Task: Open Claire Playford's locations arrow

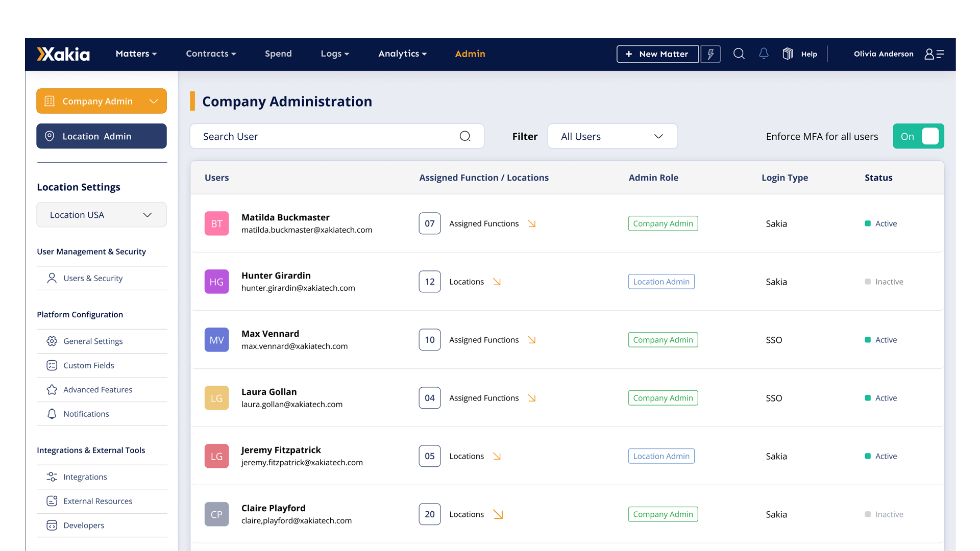Action: click(x=498, y=514)
